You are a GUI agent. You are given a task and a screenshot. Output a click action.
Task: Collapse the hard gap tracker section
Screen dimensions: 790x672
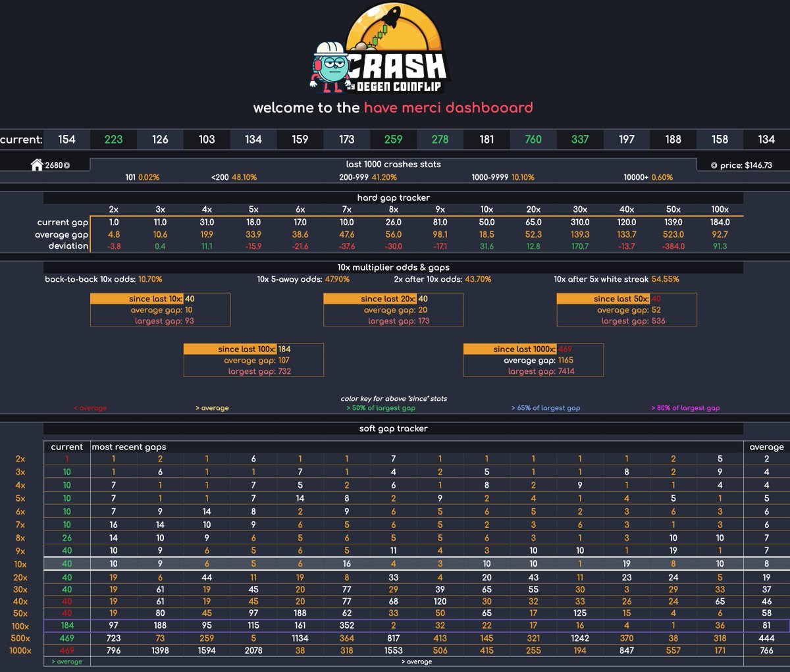[394, 197]
